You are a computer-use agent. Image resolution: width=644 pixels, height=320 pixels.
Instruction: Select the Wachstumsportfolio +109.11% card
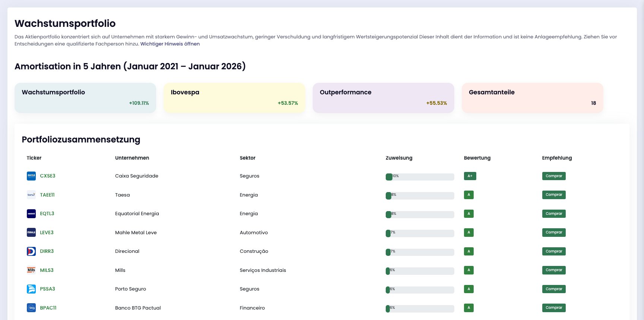(85, 98)
